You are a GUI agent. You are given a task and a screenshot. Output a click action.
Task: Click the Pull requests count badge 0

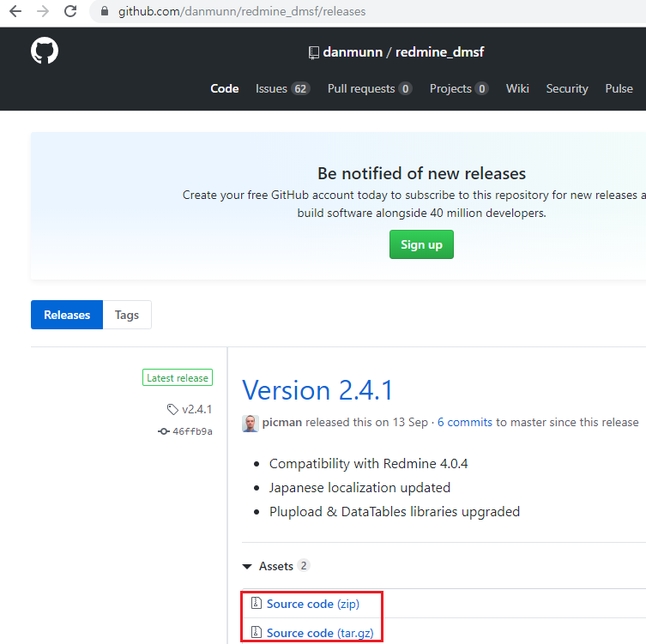pos(406,89)
